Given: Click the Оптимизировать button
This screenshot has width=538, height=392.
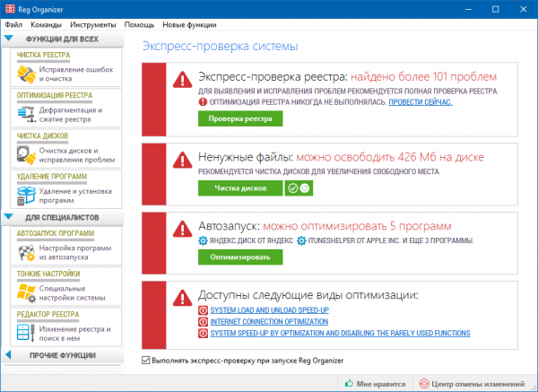Looking at the screenshot, I should [x=240, y=257].
